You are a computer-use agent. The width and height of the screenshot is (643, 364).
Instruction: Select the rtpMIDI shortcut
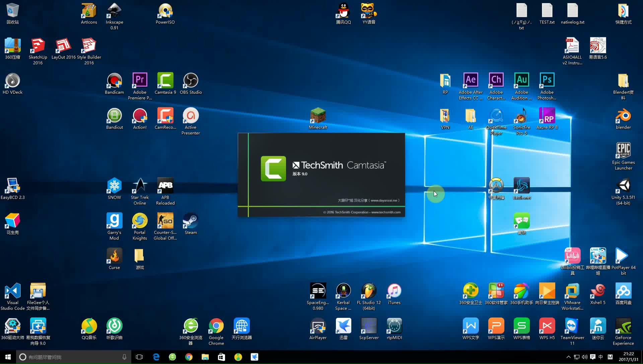pyautogui.click(x=394, y=329)
